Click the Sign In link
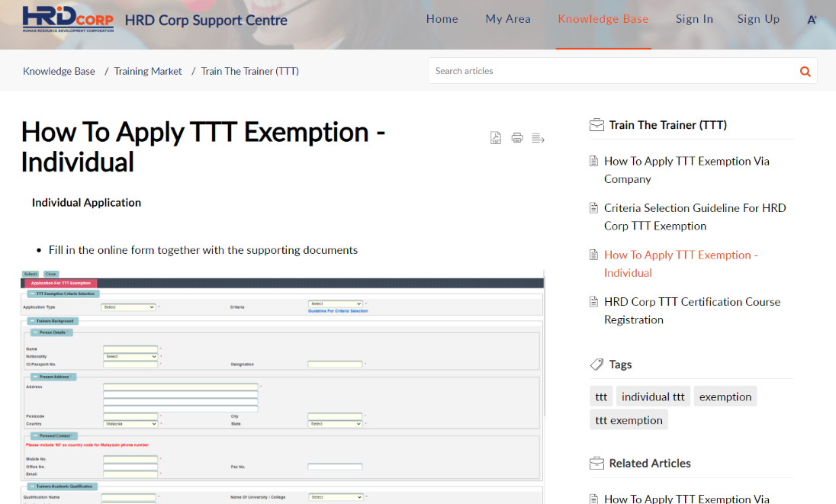Screen dimensions: 836x504 pos(694,19)
